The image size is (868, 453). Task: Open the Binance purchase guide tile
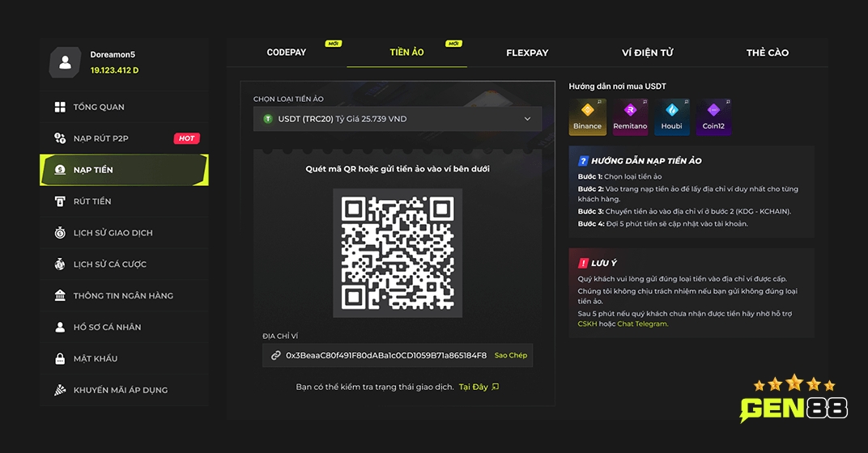point(587,116)
